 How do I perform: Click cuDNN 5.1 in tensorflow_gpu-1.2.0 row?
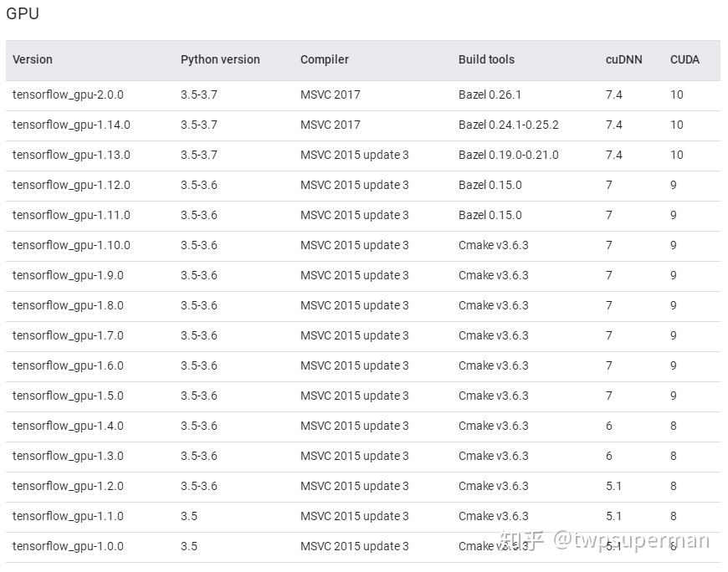[613, 487]
